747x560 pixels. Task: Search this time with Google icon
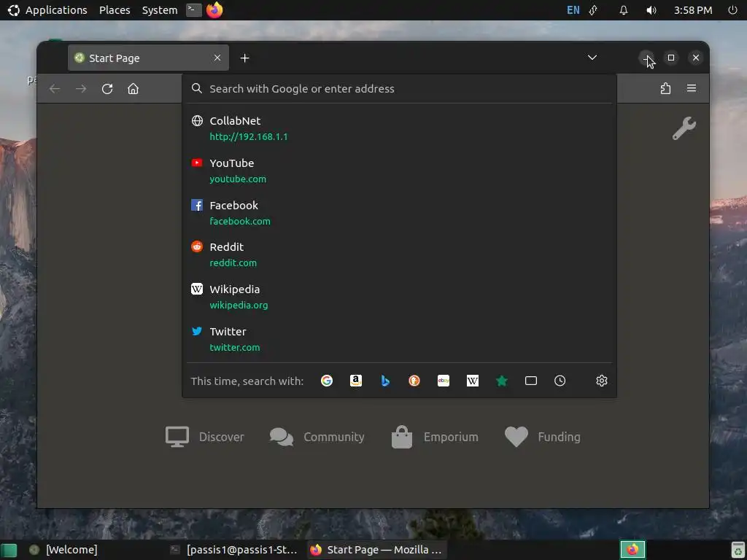pyautogui.click(x=327, y=381)
